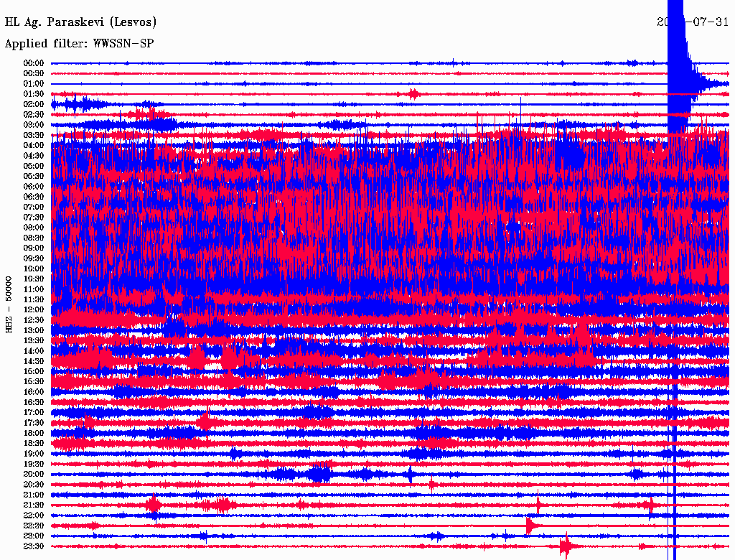Click the 13:30 time label
Viewport: 735px width, 560px height.
[34, 340]
